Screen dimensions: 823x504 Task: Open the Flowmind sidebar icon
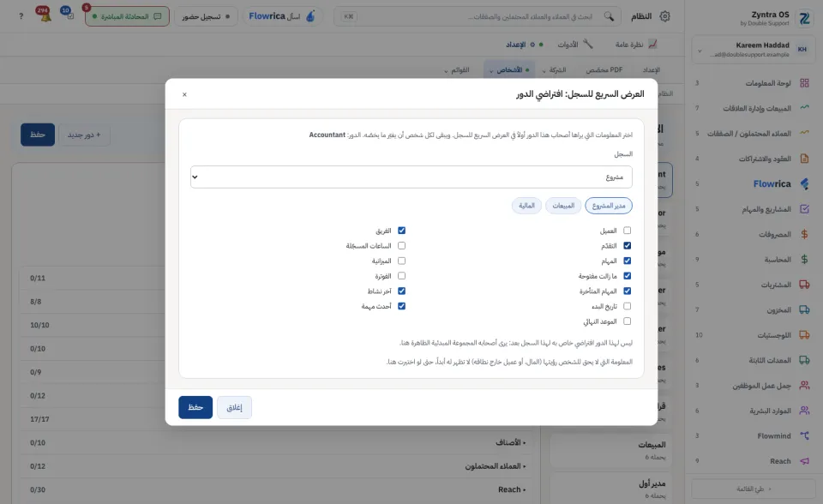tap(804, 435)
